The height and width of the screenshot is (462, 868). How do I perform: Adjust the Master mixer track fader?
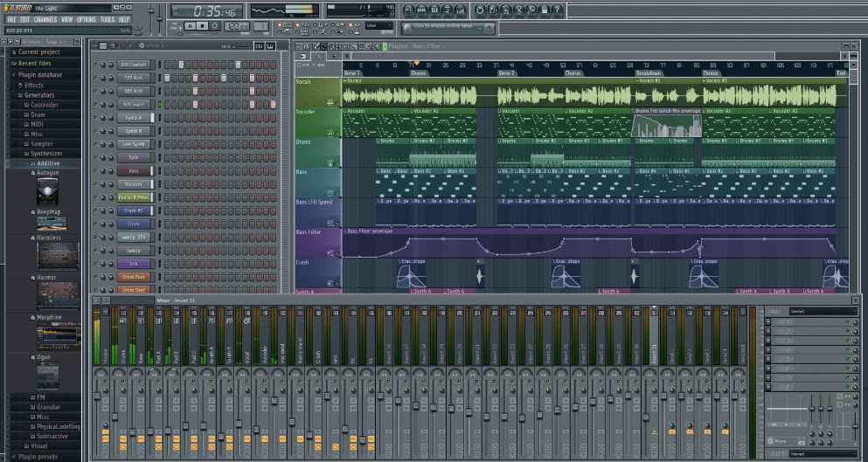coord(97,396)
